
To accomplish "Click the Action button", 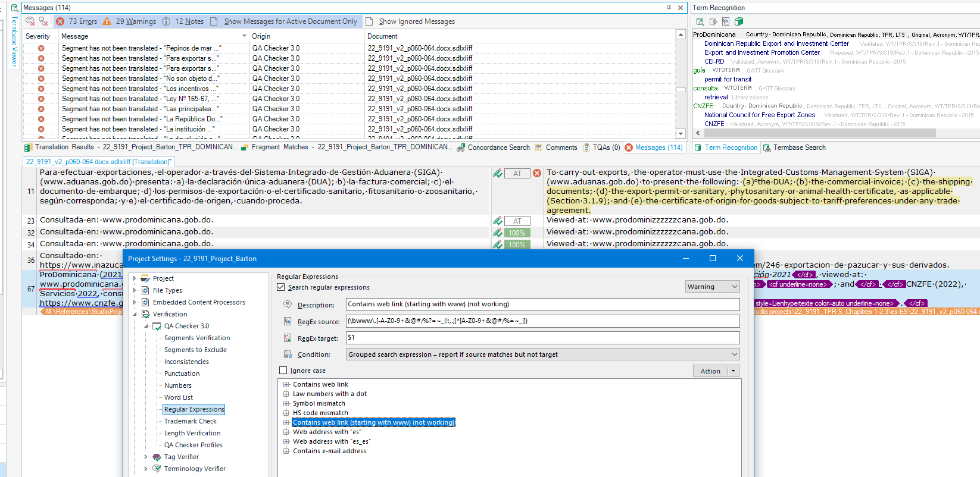I will click(x=710, y=371).
